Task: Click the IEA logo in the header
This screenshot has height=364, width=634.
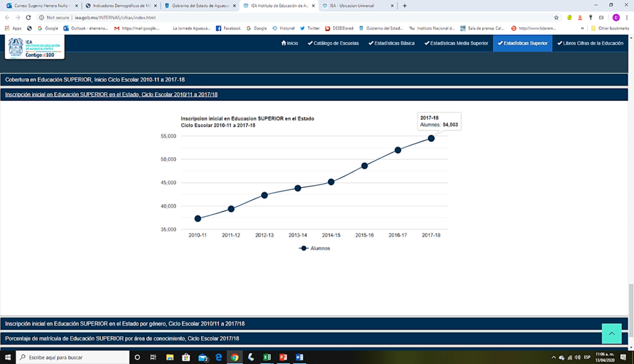Action: pos(35,47)
